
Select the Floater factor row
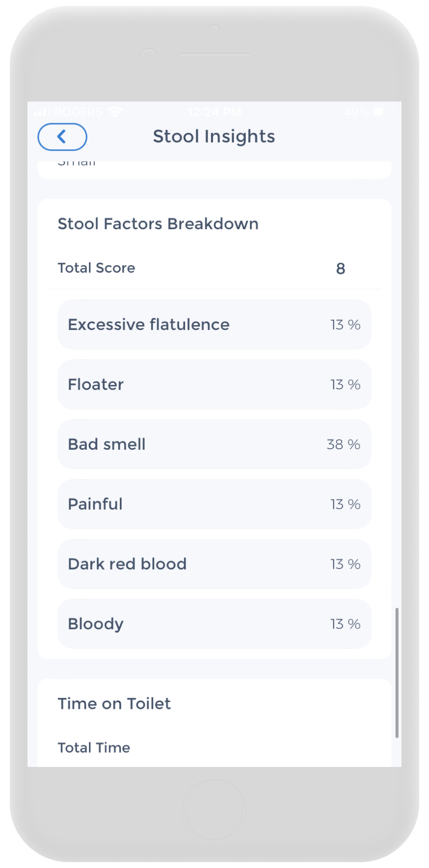point(214,384)
